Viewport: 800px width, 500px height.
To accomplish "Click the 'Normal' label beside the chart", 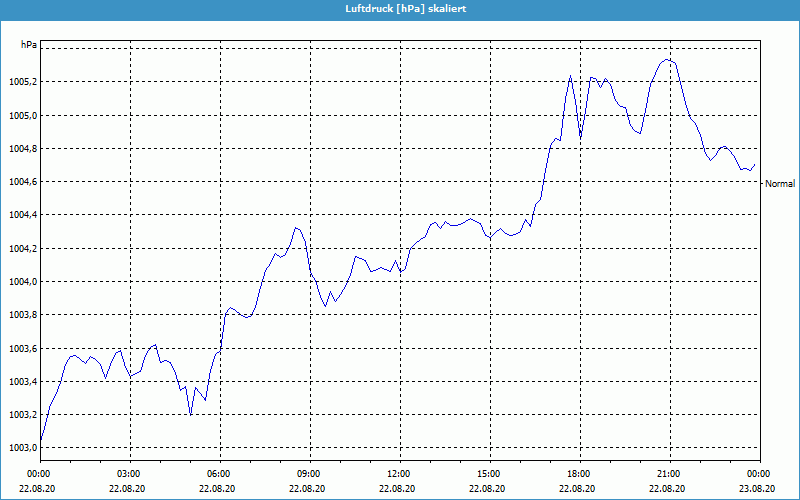I will pyautogui.click(x=779, y=184).
